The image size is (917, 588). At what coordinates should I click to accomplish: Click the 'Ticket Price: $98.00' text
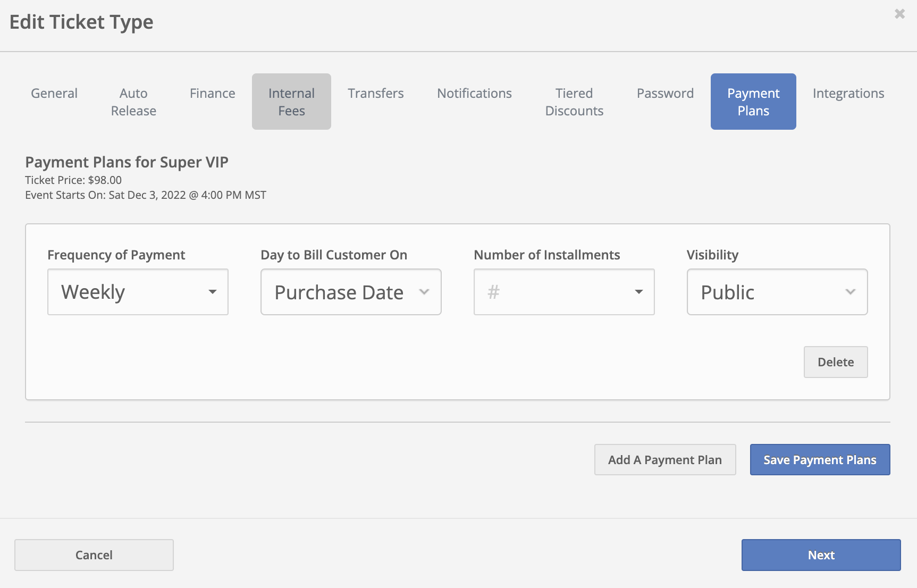pos(73,180)
